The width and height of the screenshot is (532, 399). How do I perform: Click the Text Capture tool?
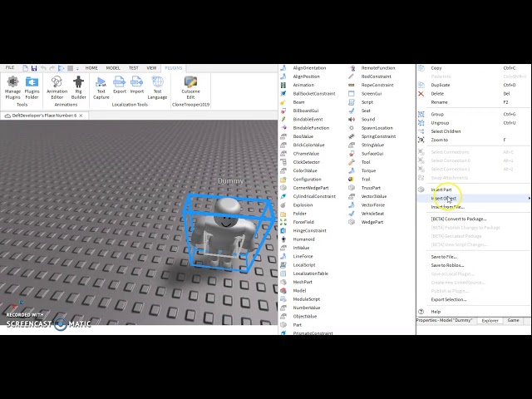pyautogui.click(x=101, y=87)
